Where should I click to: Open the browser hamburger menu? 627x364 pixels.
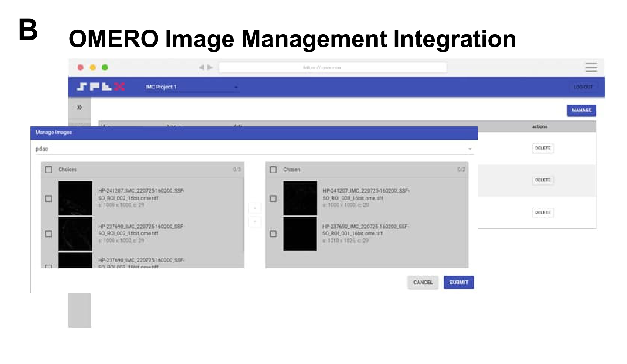click(591, 67)
